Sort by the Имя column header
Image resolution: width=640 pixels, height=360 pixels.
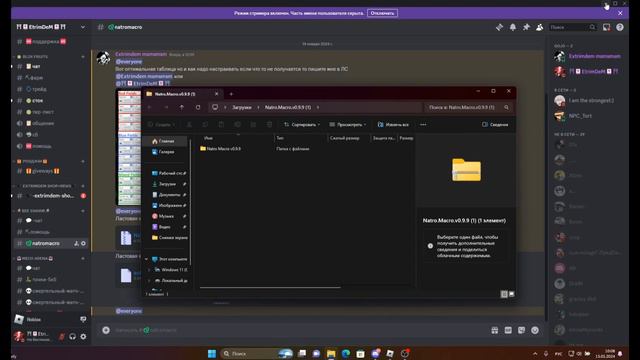coord(236,138)
